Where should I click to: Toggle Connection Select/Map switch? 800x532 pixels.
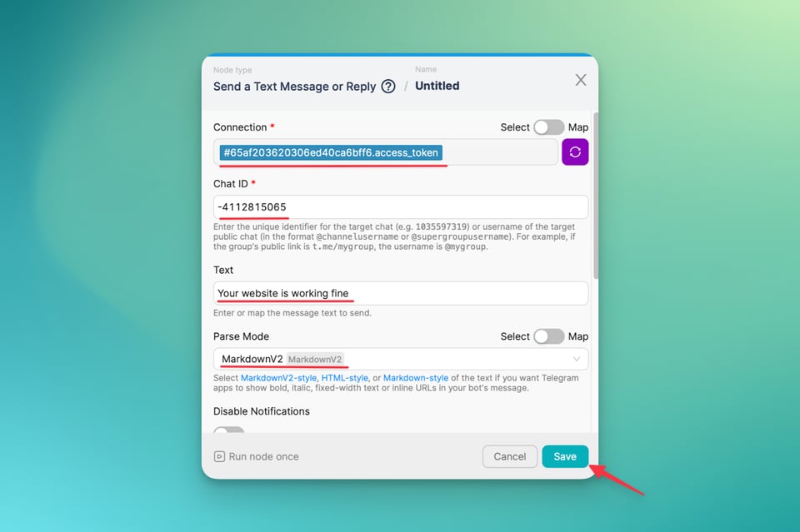548,127
